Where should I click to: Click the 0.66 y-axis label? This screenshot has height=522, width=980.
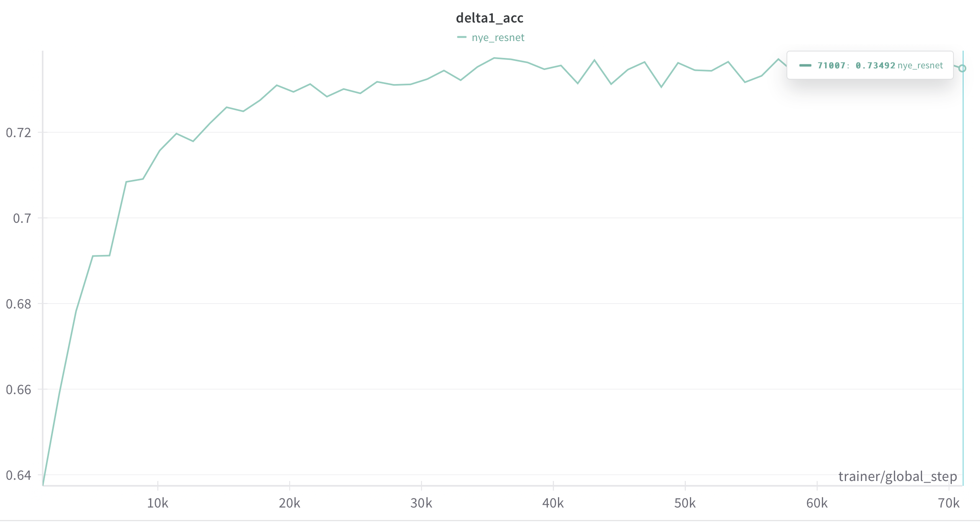(x=19, y=389)
